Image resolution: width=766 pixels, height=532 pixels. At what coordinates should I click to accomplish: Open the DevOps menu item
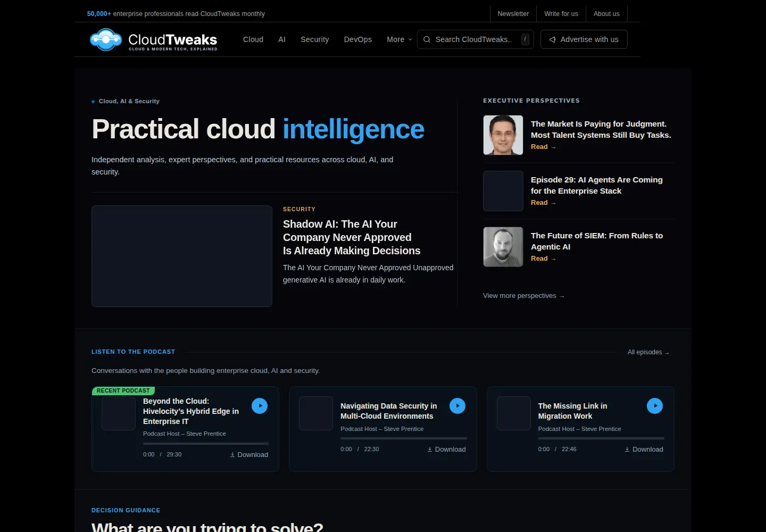(358, 39)
